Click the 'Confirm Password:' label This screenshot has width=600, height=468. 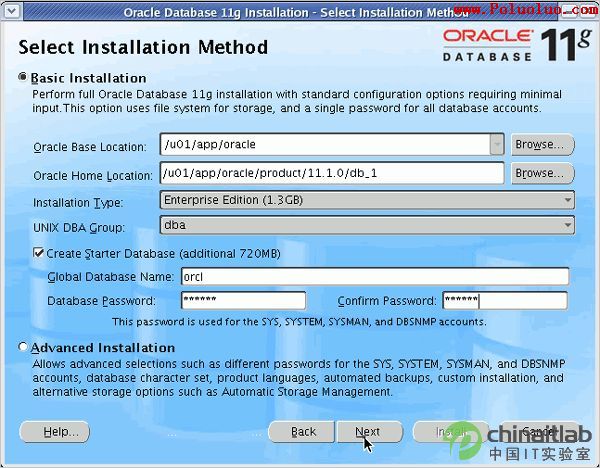point(387,301)
